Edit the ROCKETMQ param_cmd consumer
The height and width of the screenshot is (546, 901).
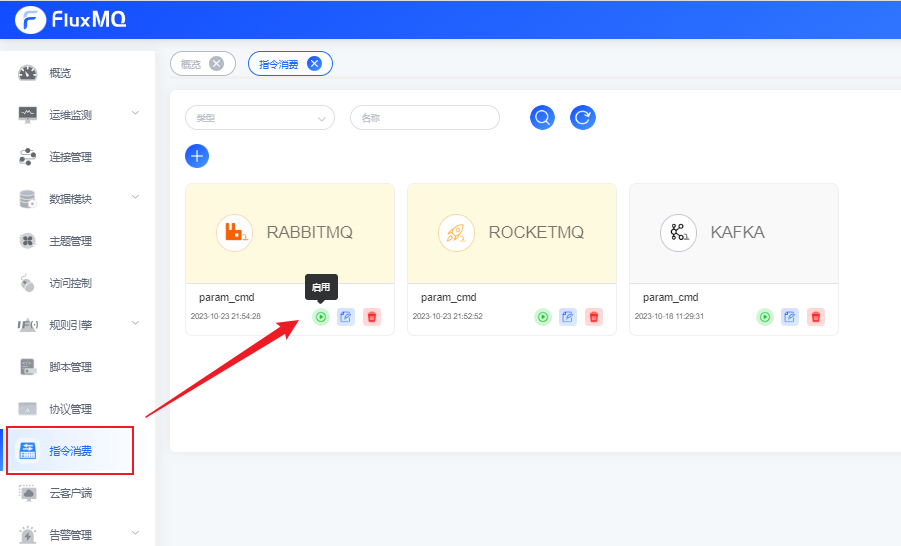pyautogui.click(x=568, y=317)
